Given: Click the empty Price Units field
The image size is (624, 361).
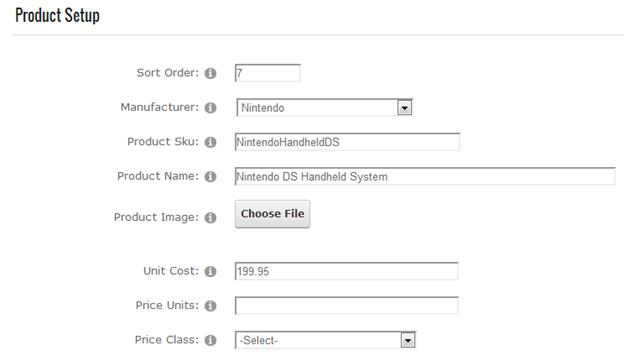Looking at the screenshot, I should 346,305.
